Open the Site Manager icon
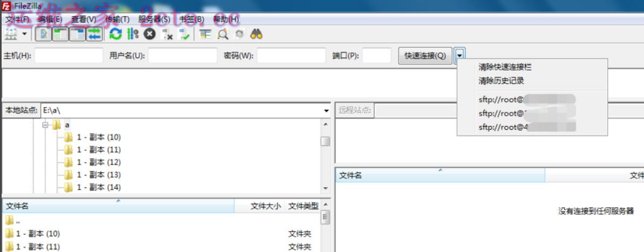Screen dimensions: 644x252 pyautogui.click(x=11, y=34)
